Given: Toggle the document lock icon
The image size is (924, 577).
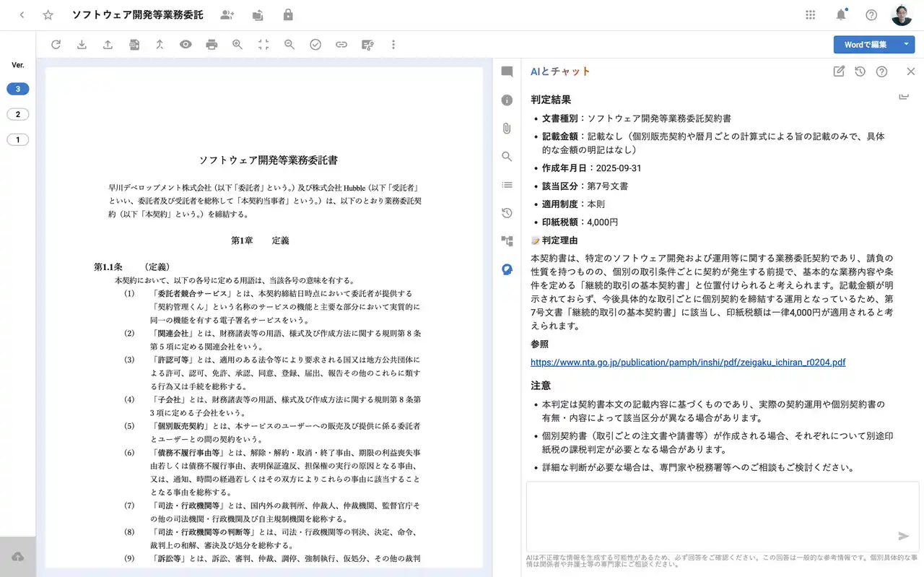Looking at the screenshot, I should [x=288, y=15].
